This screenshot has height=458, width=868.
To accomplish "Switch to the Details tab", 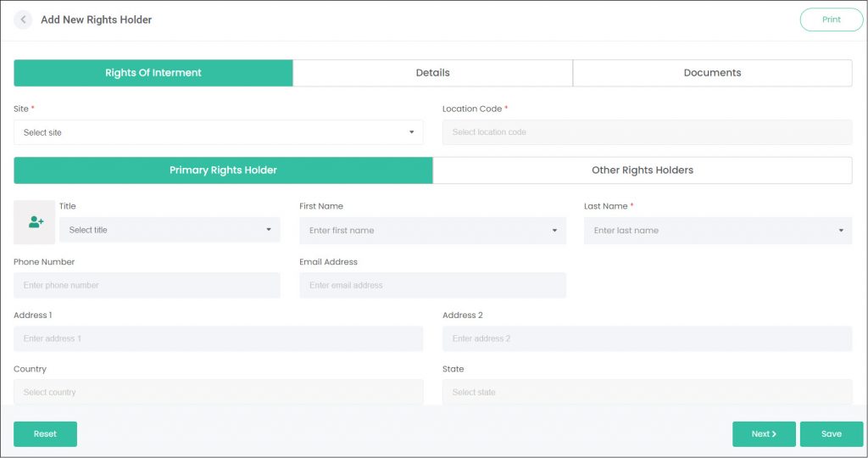I will (x=432, y=73).
